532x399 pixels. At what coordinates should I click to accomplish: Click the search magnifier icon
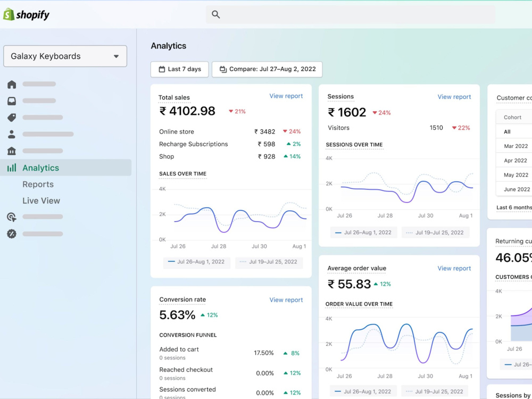pyautogui.click(x=216, y=14)
